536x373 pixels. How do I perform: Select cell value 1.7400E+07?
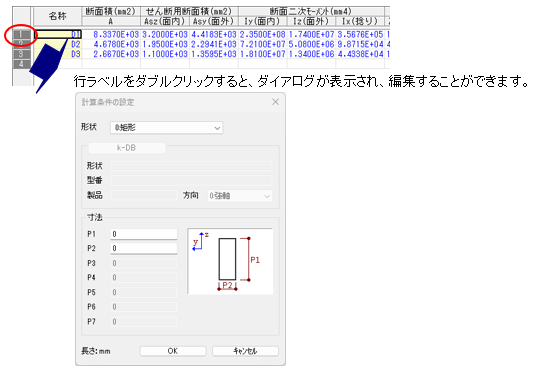(x=311, y=34)
